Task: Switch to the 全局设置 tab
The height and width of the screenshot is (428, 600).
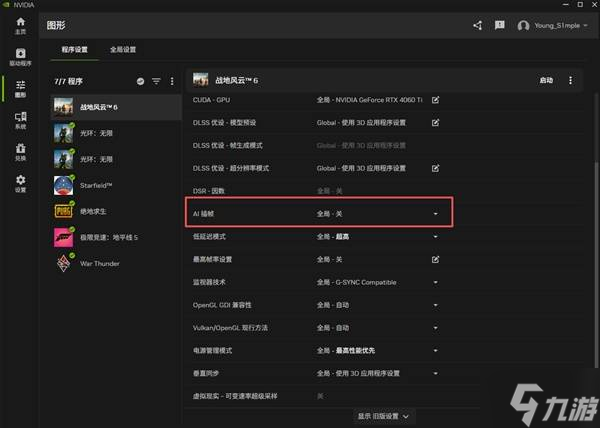Action: pos(123,49)
